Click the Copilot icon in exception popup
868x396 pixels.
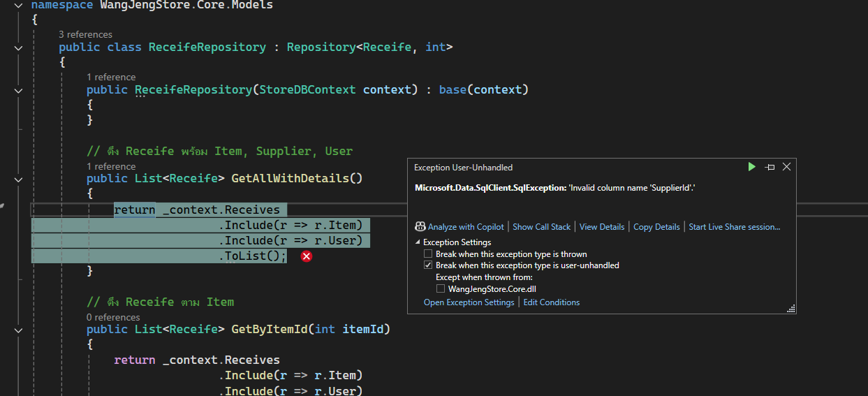point(420,227)
